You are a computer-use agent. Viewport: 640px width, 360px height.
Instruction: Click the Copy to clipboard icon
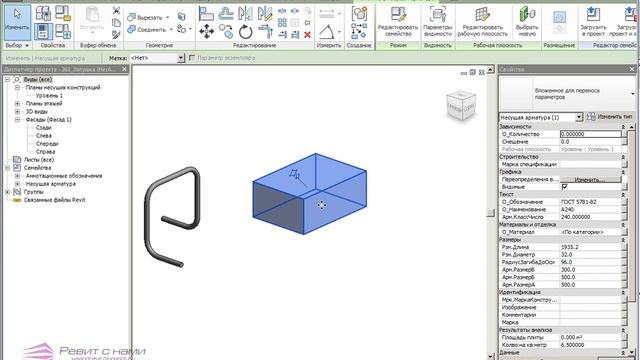coord(116,23)
